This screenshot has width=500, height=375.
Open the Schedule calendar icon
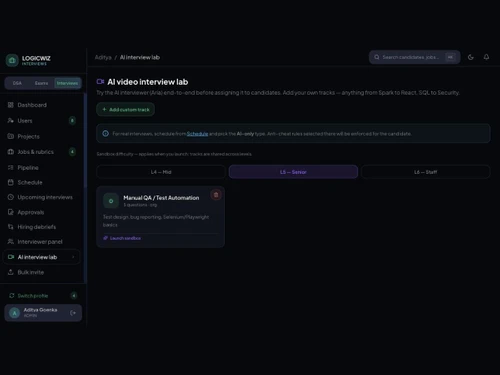tap(11, 182)
